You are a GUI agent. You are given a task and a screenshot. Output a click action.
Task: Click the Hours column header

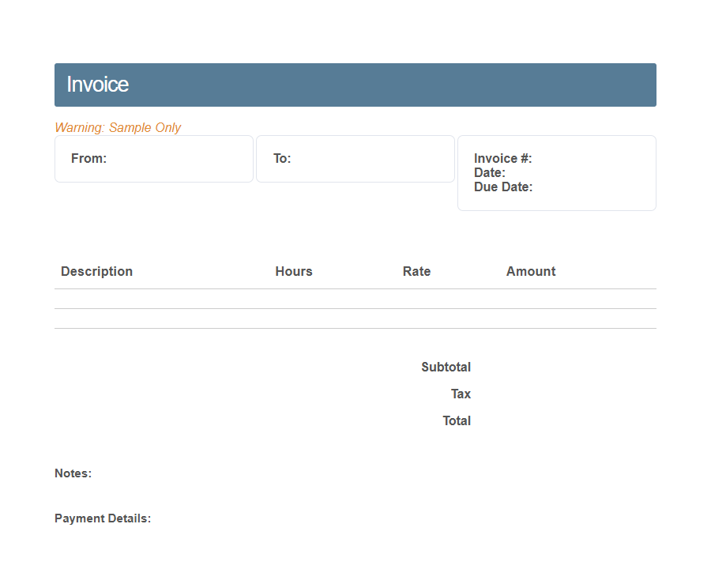293,271
